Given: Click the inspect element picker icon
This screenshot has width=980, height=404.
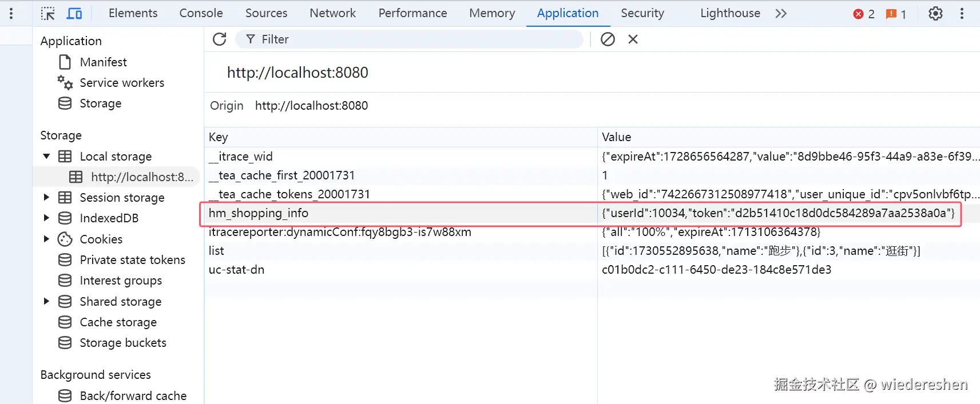Looking at the screenshot, I should click(x=48, y=13).
